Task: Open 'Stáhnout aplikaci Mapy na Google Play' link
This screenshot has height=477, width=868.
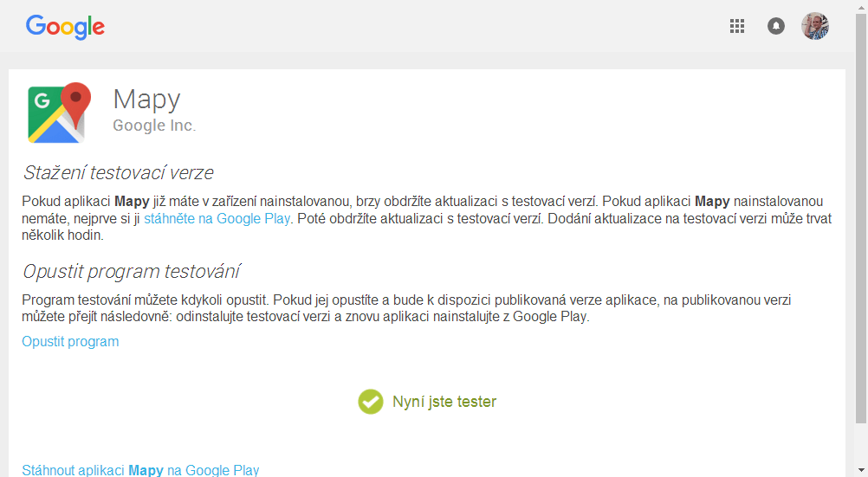Action: [140, 470]
